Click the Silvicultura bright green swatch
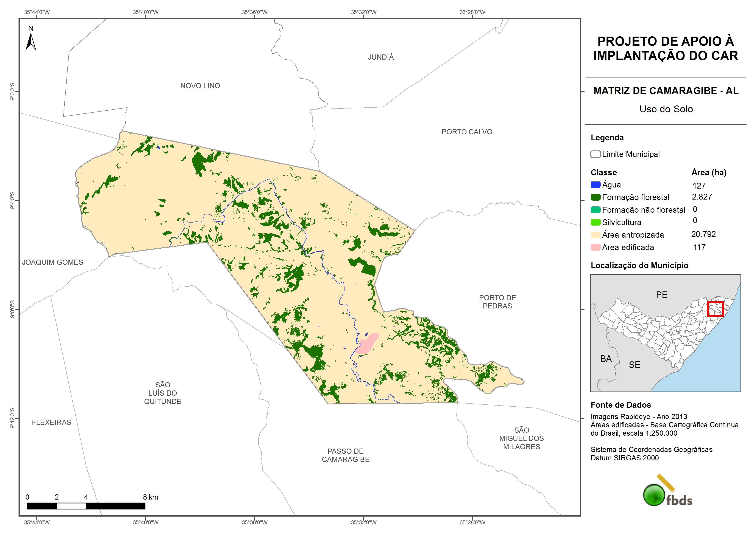 click(595, 222)
